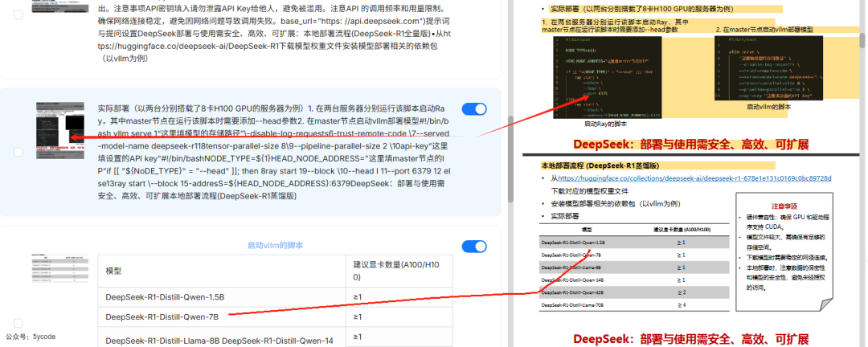Click DeepSeek-R1-Distill-Qwen-7B cell in chunk table
The height and width of the screenshot is (347, 868).
[222, 317]
